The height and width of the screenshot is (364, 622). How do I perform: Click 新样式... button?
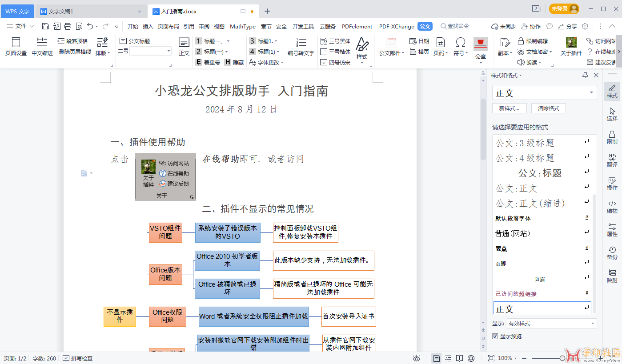(x=509, y=108)
